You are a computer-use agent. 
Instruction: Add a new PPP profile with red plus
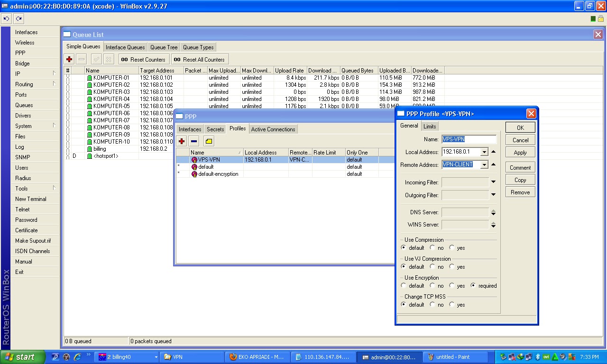182,141
